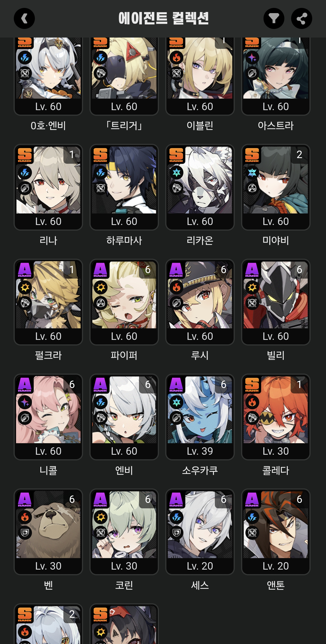The image size is (326, 644).
Task: Click the 펄크라 name label
Action: (x=48, y=355)
